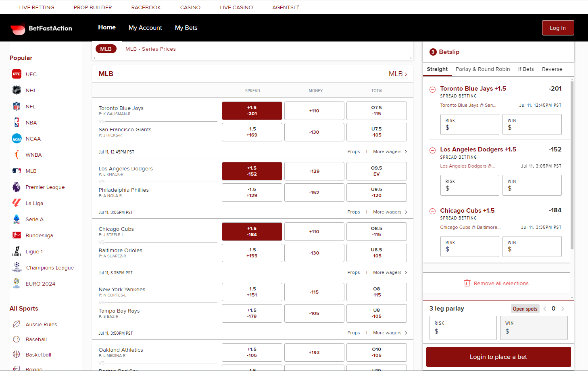588x371 pixels.
Task: Select the Philadelphia Phillies -152 moneyline
Action: pyautogui.click(x=314, y=193)
